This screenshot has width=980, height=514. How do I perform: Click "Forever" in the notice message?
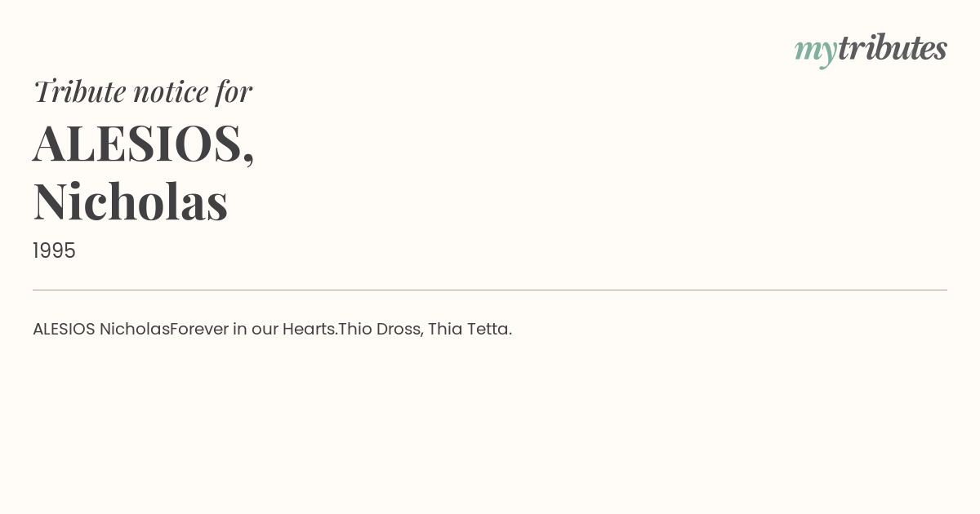pos(199,329)
